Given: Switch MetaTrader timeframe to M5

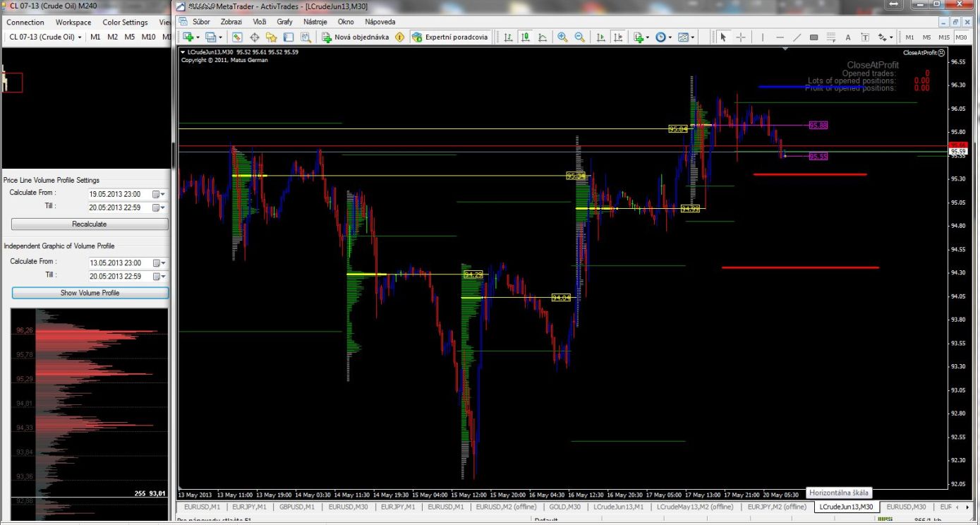Looking at the screenshot, I should [x=926, y=37].
